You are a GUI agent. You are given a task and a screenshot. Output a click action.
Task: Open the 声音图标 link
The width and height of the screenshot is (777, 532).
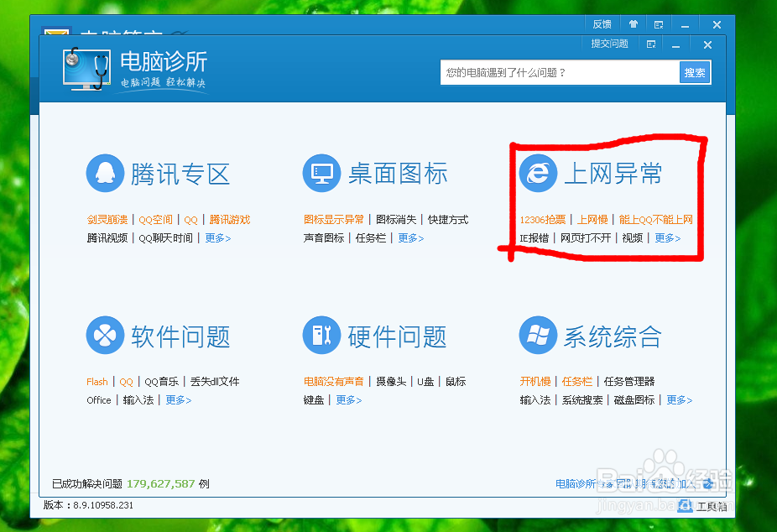(x=324, y=238)
